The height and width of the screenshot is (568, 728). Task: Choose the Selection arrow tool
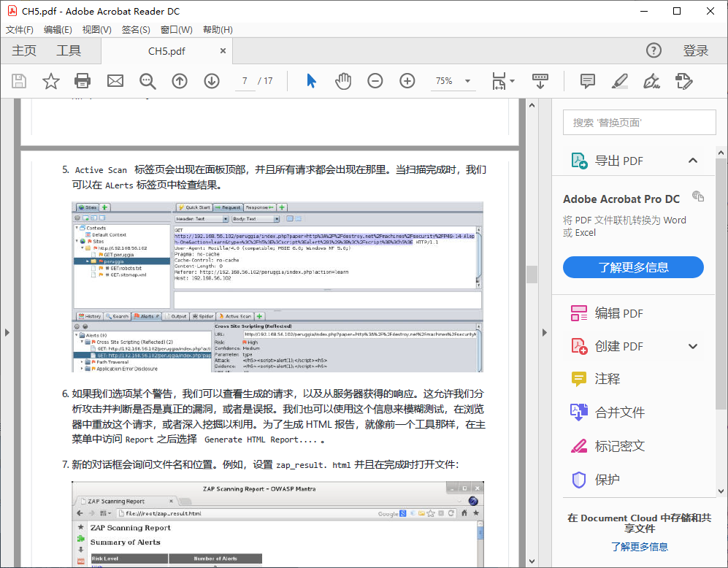(311, 81)
